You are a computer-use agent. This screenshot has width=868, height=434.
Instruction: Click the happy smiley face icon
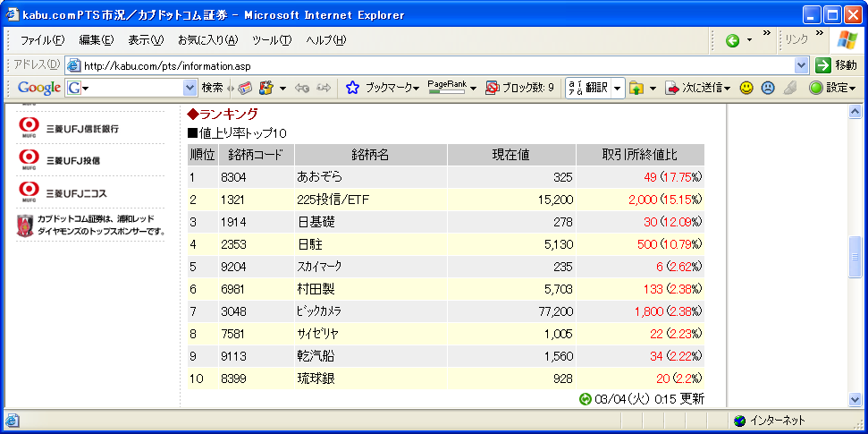(746, 88)
